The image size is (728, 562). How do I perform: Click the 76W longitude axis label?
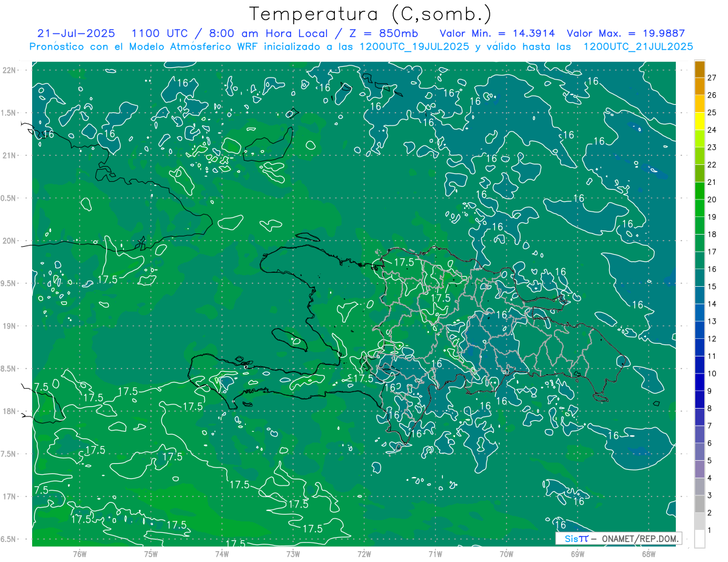pos(79,554)
